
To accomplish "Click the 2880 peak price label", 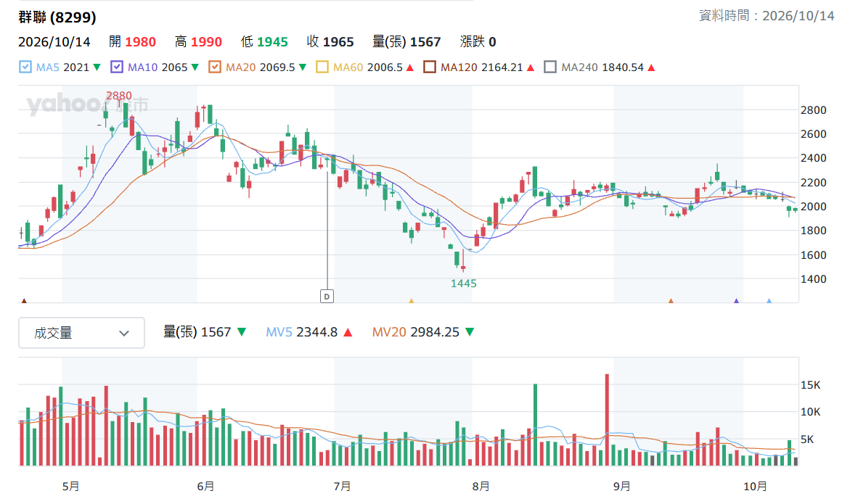I will (x=119, y=96).
